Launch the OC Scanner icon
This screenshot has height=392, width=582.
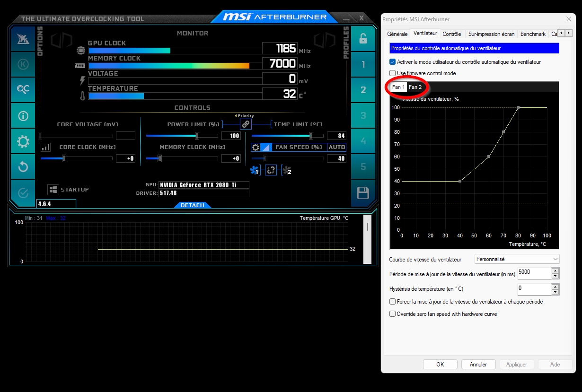[23, 90]
